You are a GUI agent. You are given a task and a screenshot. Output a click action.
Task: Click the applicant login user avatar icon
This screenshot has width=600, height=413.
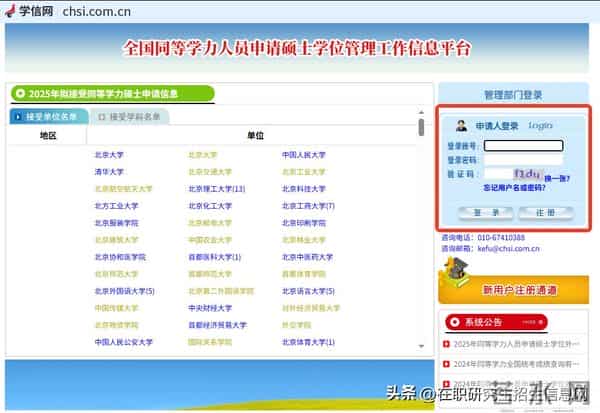click(461, 125)
